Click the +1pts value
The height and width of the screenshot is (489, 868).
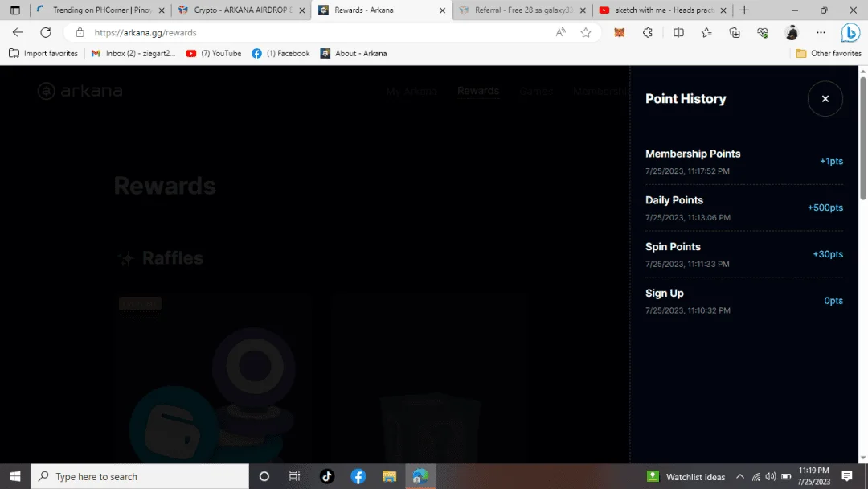831,161
